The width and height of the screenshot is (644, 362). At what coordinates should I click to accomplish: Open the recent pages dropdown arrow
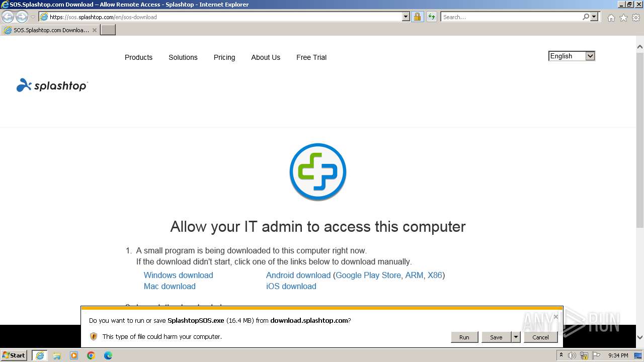point(33,17)
